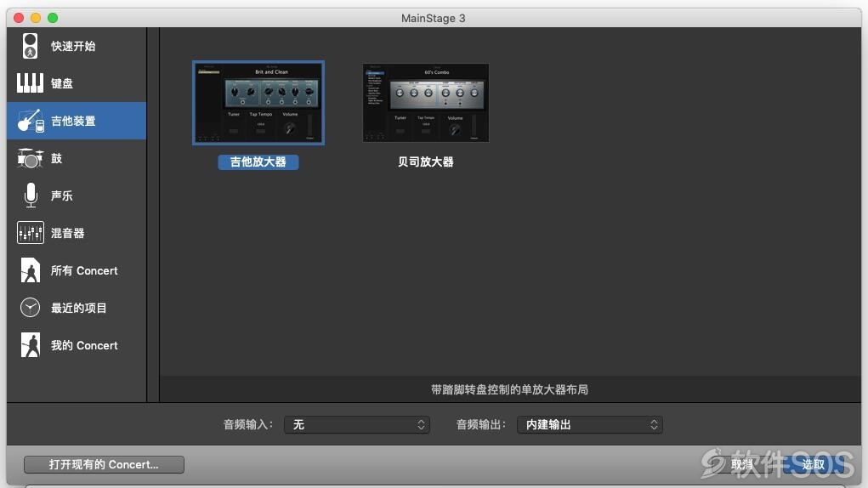Viewport: 868px width, 488px height.
Task: Select the 鼓 category
Action: 77,158
